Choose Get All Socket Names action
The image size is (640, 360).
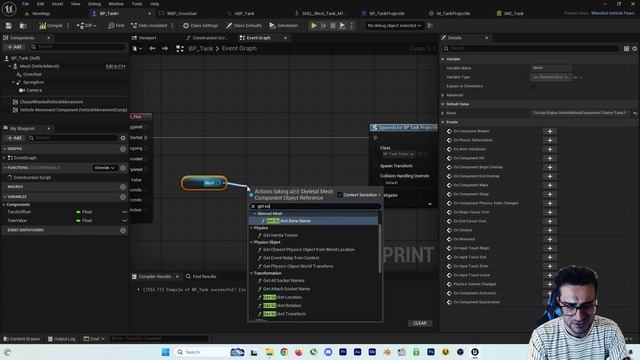(284, 281)
